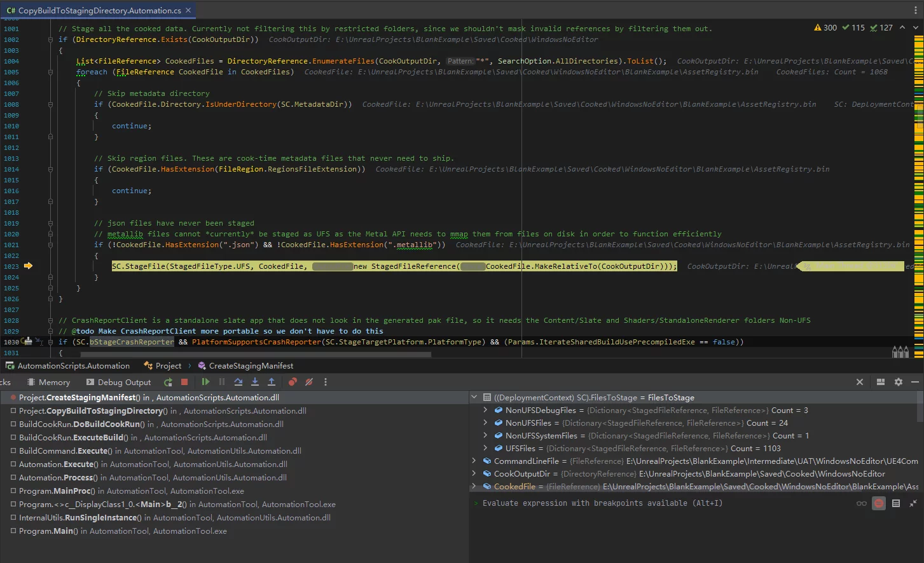Toggle Mute Breakpoints
The width and height of the screenshot is (924, 563).
coord(309,382)
